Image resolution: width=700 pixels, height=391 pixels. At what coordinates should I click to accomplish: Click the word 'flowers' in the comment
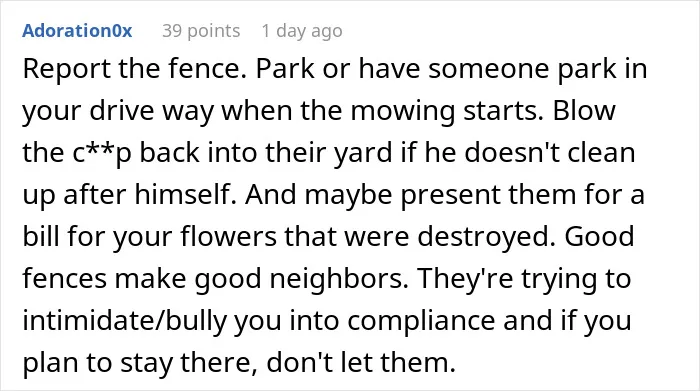point(229,237)
